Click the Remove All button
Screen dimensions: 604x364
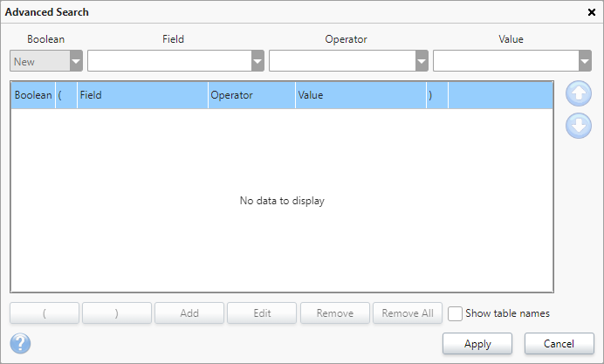point(408,313)
